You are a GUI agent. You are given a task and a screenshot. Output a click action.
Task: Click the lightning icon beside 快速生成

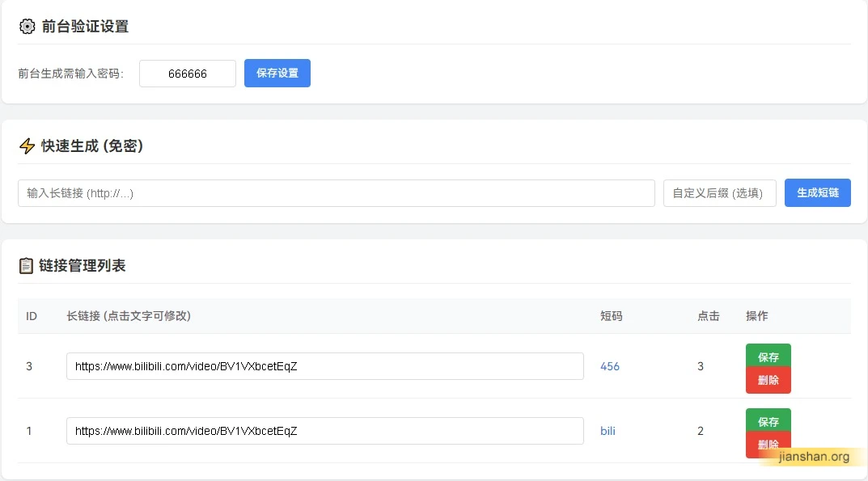pyautogui.click(x=27, y=146)
